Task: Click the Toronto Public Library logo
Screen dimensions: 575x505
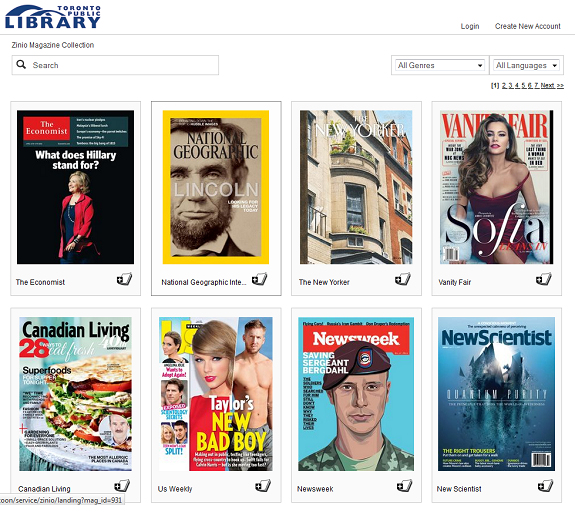Action: click(x=53, y=17)
